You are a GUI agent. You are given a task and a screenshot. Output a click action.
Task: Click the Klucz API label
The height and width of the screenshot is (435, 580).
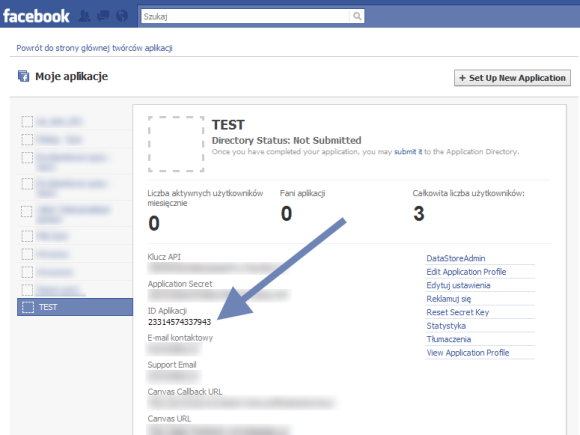point(164,257)
